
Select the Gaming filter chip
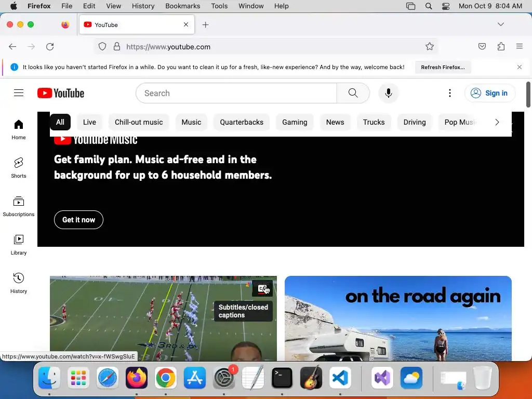(x=295, y=122)
